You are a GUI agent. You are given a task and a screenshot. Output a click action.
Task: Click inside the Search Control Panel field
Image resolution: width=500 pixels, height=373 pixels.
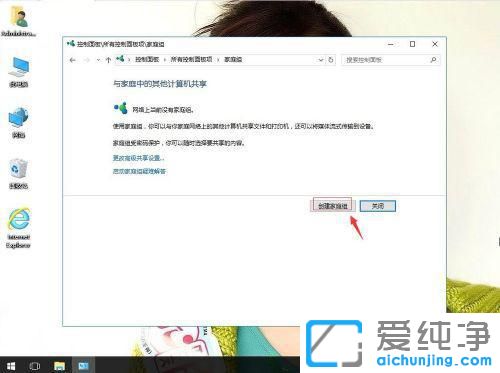[x=387, y=60]
